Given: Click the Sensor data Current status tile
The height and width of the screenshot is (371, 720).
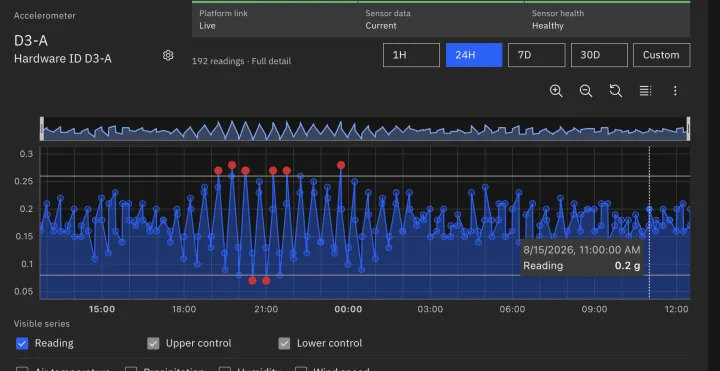Looking at the screenshot, I should pyautogui.click(x=441, y=19).
